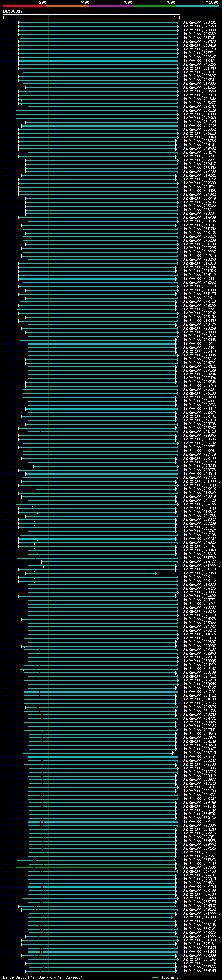Select the UniRef100_Q9SP07 label
The height and width of the screenshot is (980, 222).
point(199,156)
